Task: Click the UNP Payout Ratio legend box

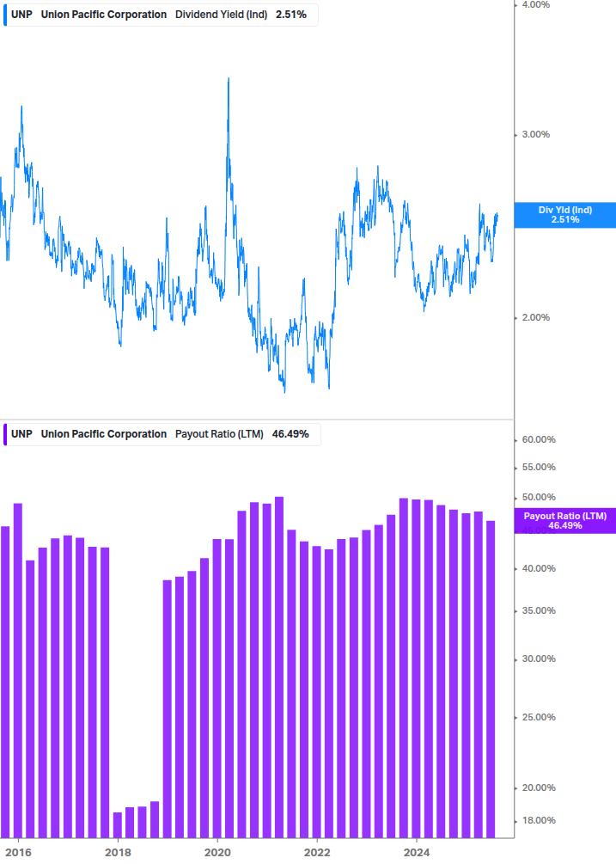Action: 162,434
